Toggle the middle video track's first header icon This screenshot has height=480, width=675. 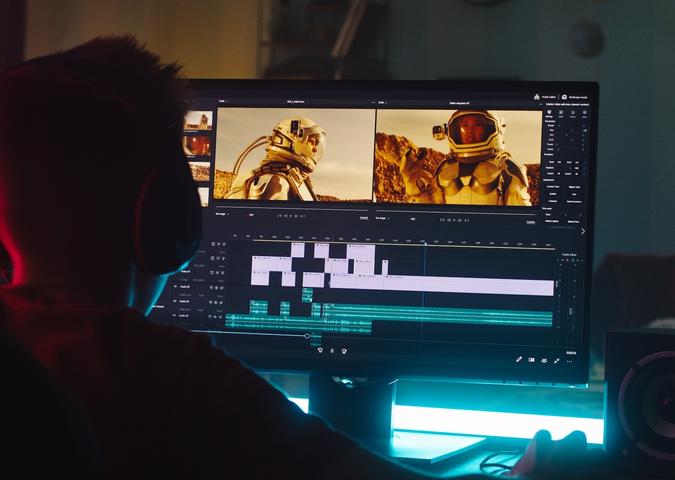pos(212,258)
